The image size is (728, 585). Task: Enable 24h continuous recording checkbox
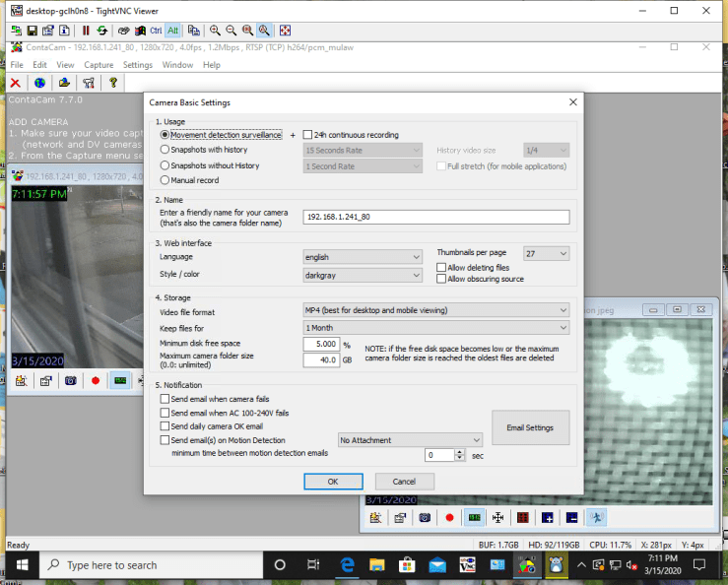click(x=307, y=135)
